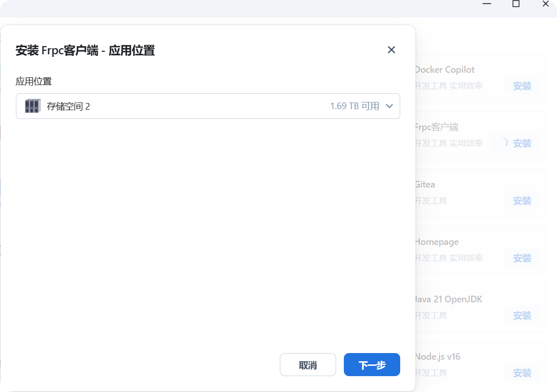Click the loading spinner on Frpc客户端
Image resolution: width=557 pixels, height=392 pixels.
[503, 143]
